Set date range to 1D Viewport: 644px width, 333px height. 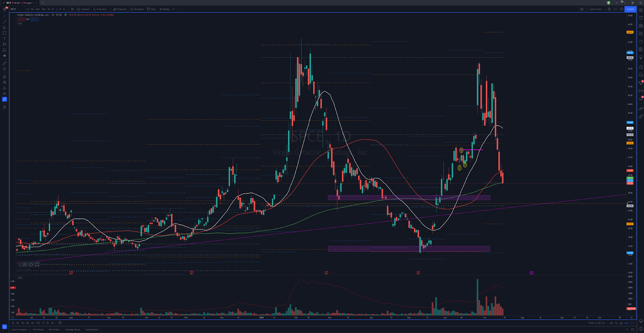13,323
